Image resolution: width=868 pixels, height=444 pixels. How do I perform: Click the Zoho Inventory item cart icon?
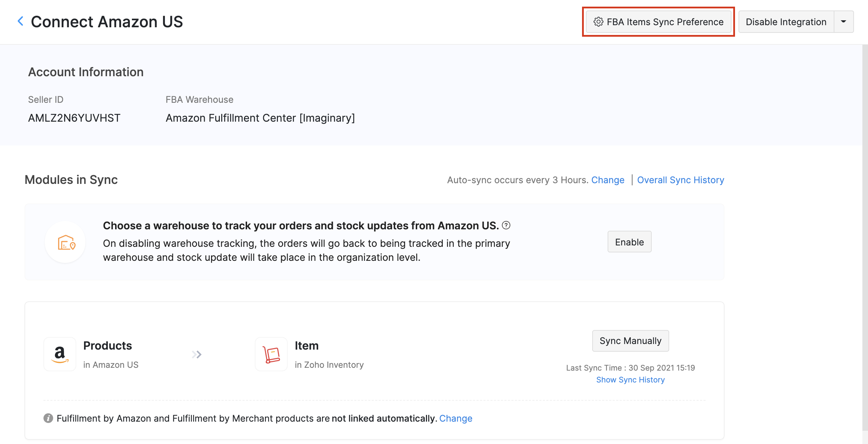click(271, 354)
